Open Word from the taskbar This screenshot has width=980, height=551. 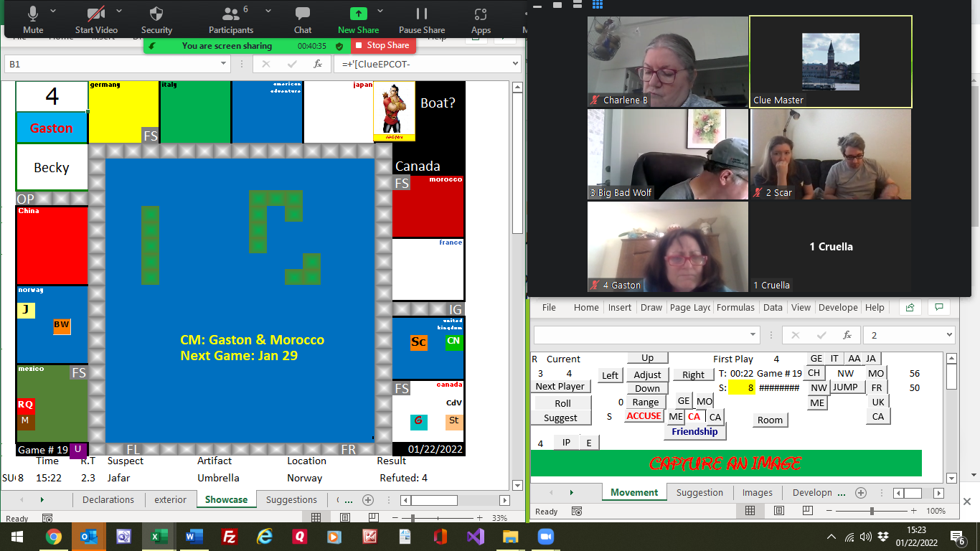coord(194,537)
